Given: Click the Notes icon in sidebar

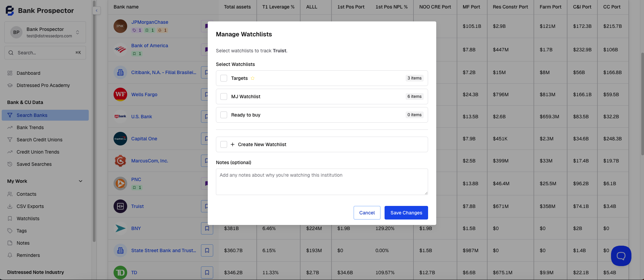Looking at the screenshot, I should [10, 243].
